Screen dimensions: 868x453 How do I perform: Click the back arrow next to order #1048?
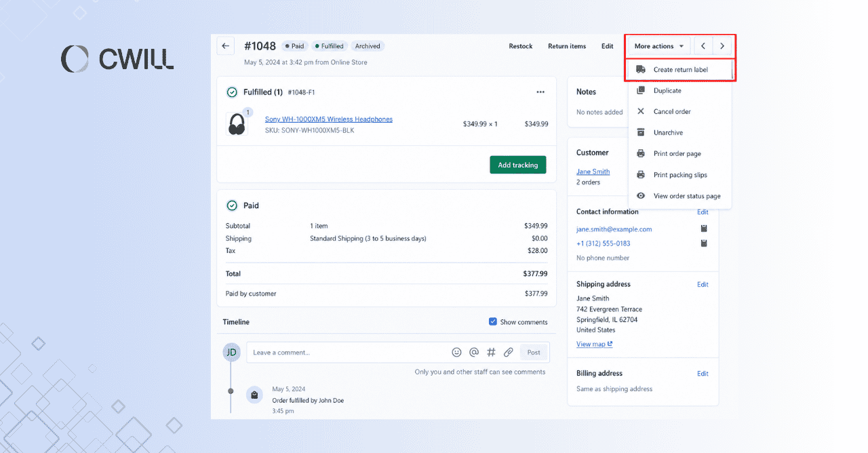click(x=226, y=46)
